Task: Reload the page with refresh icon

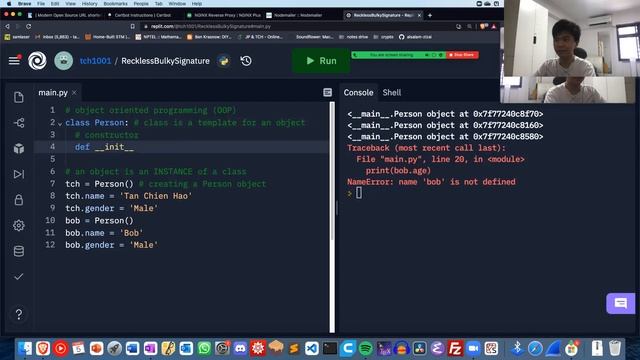Action: click(x=29, y=26)
